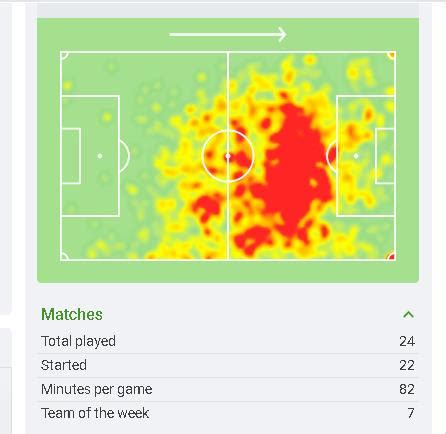Screen dimensions: 446x434
Task: Select the Total played row
Action: click(x=228, y=341)
